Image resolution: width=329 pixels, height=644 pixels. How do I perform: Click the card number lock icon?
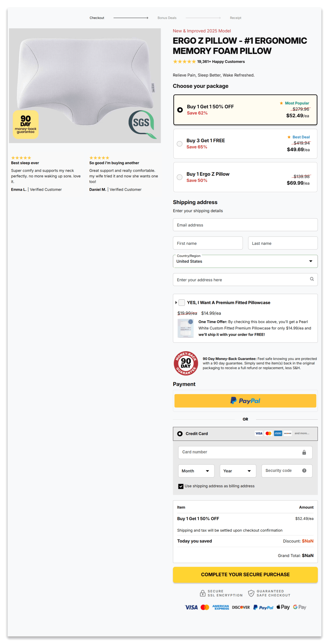[x=304, y=452]
